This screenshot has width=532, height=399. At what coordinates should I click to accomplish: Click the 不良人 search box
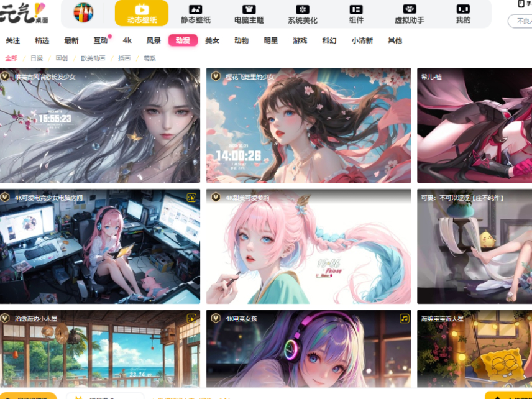pyautogui.click(x=520, y=21)
